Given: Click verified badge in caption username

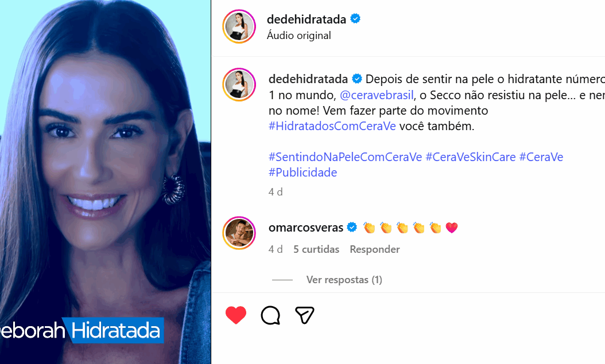Looking at the screenshot, I should point(357,79).
